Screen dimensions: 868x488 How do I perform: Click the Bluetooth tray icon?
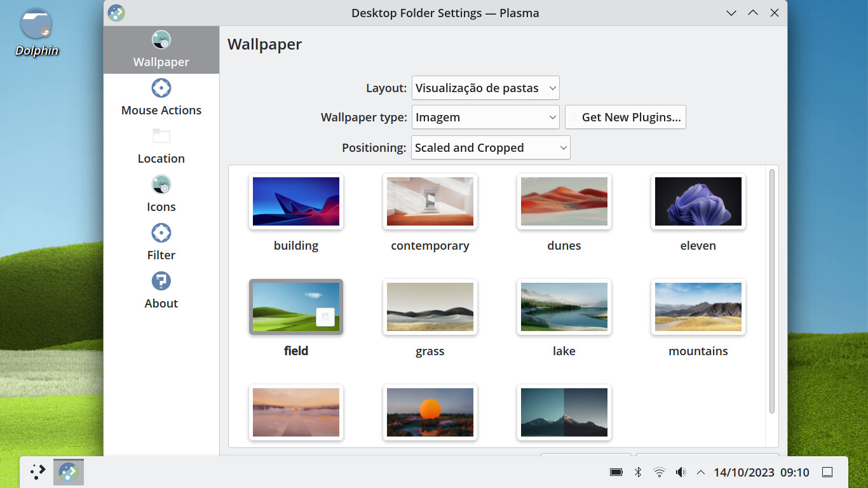[x=638, y=472]
